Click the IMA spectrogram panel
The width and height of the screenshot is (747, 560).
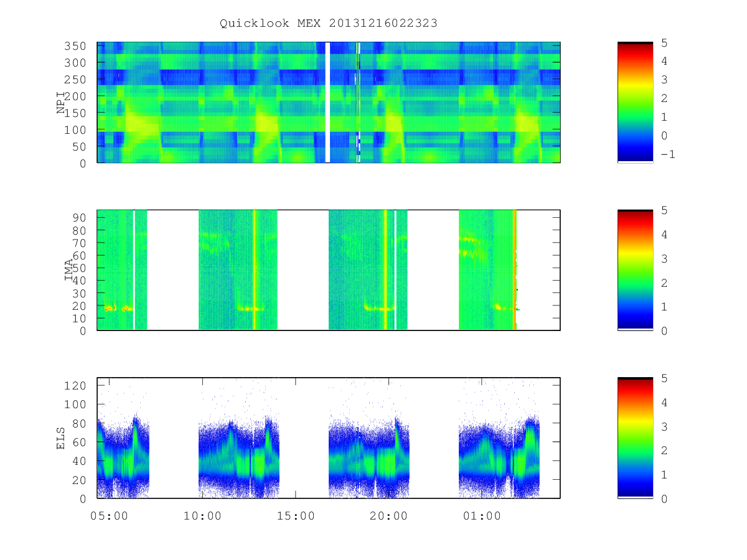[329, 270]
